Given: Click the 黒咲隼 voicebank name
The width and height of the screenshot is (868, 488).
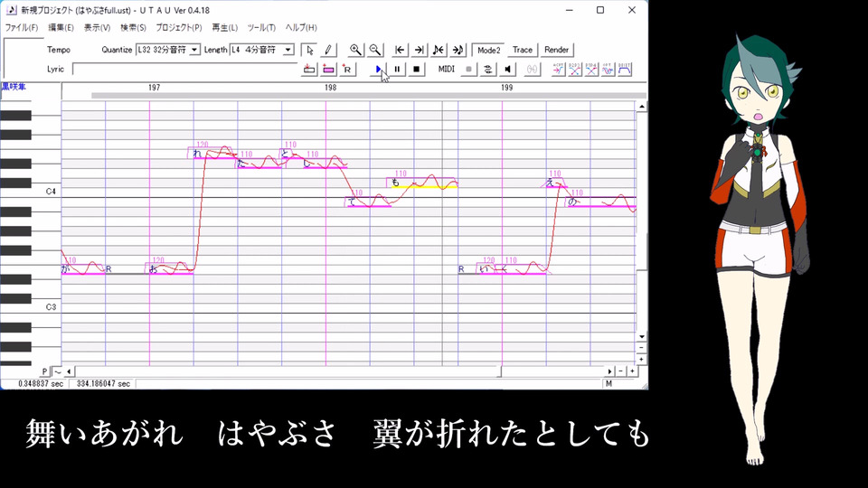Looking at the screenshot, I should click(14, 87).
